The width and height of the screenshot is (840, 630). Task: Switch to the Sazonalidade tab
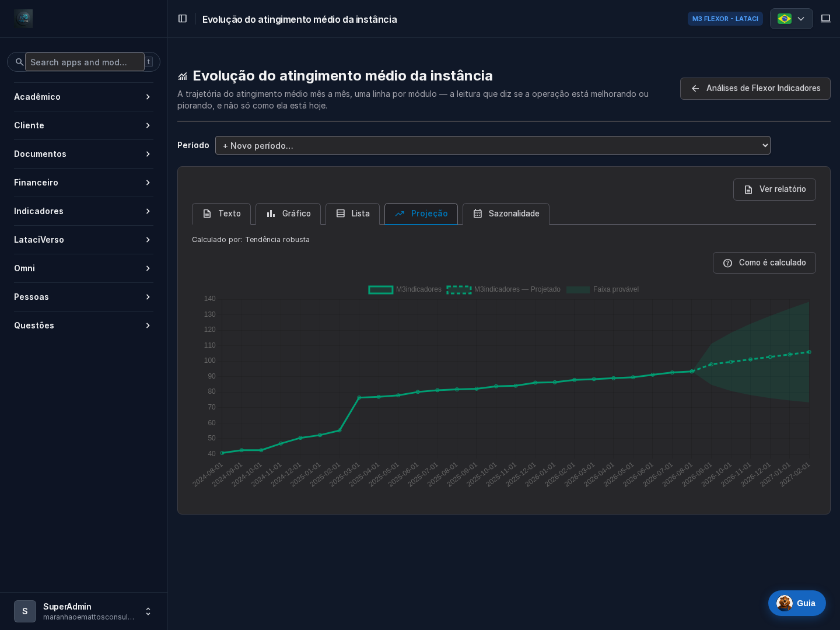[506, 213]
